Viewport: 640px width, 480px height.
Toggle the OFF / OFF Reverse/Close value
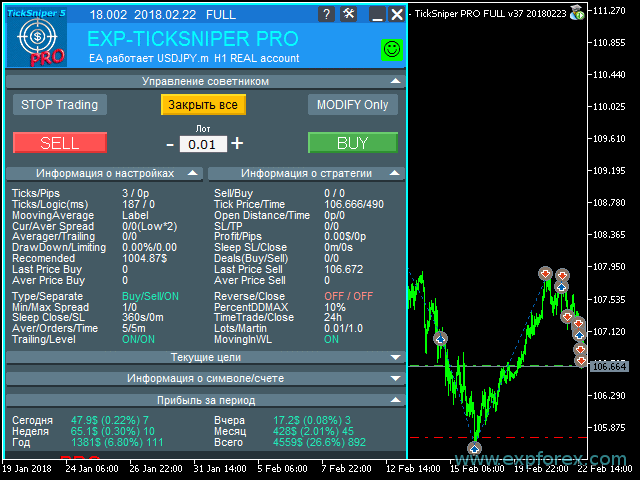349,296
